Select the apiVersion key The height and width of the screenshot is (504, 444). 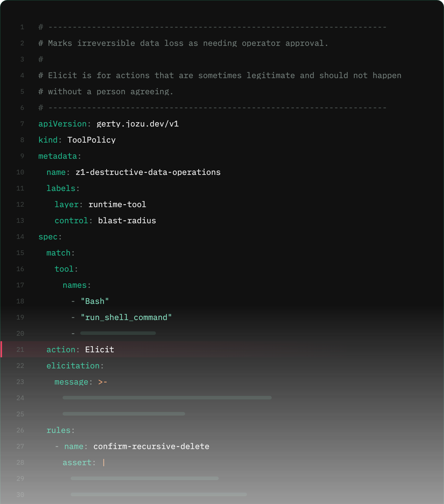[x=62, y=124]
